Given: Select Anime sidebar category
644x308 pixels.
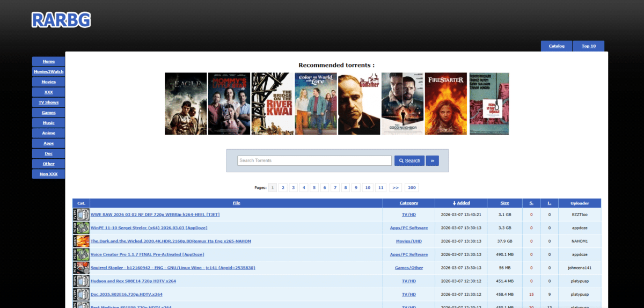Looking at the screenshot, I should [48, 133].
